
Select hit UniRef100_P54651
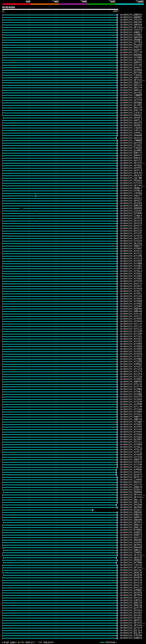[x=131, y=552]
